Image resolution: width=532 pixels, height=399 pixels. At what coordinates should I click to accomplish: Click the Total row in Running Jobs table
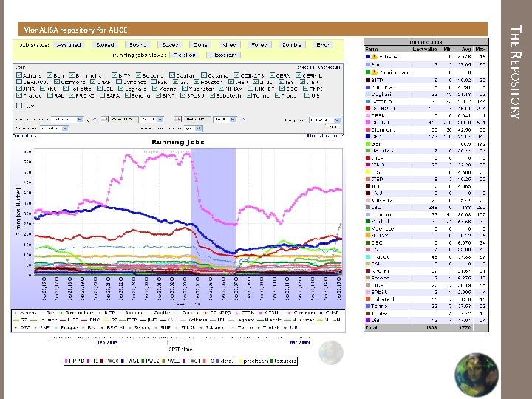pyautogui.click(x=426, y=328)
